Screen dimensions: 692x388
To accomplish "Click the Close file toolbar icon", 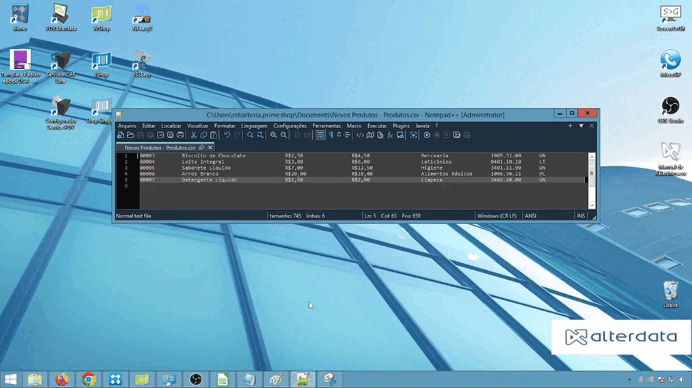I will (x=161, y=135).
